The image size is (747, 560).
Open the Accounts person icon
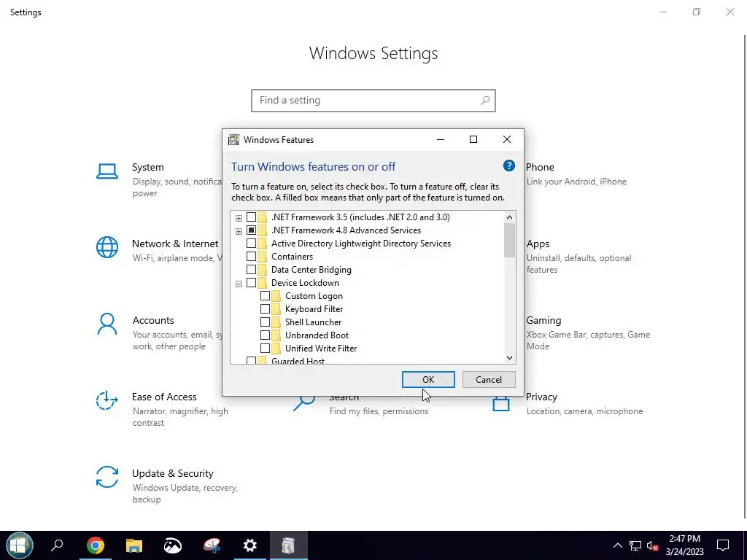107,324
